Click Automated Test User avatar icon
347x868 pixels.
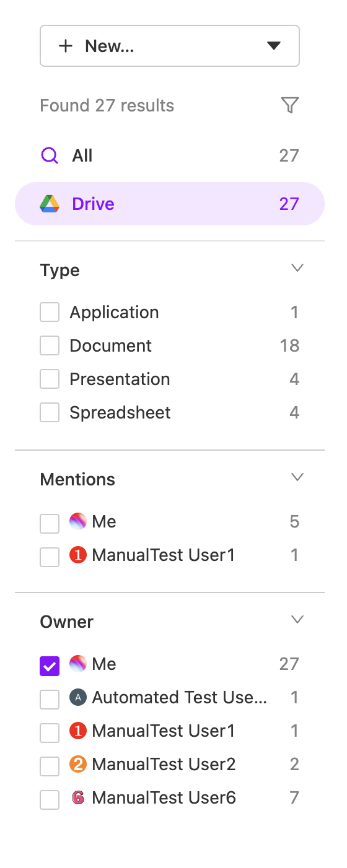point(77,697)
